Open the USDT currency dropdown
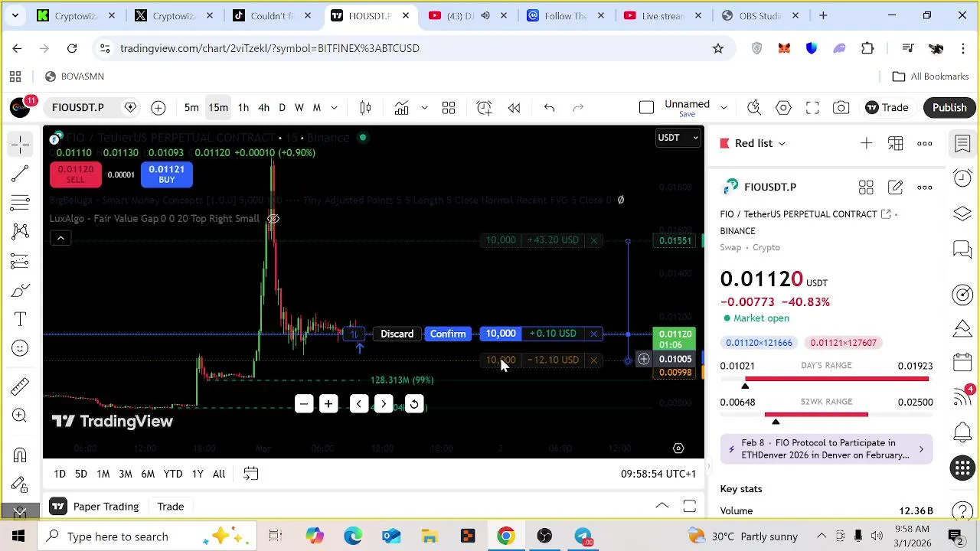This screenshot has width=980, height=551. coord(678,138)
